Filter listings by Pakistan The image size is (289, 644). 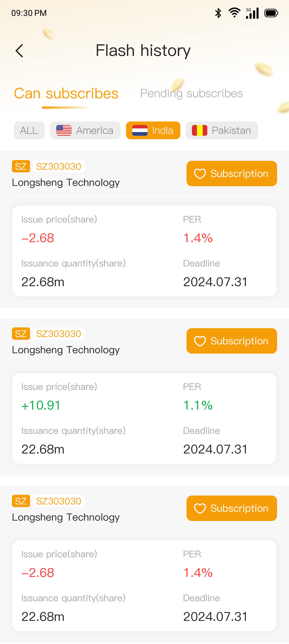(222, 130)
